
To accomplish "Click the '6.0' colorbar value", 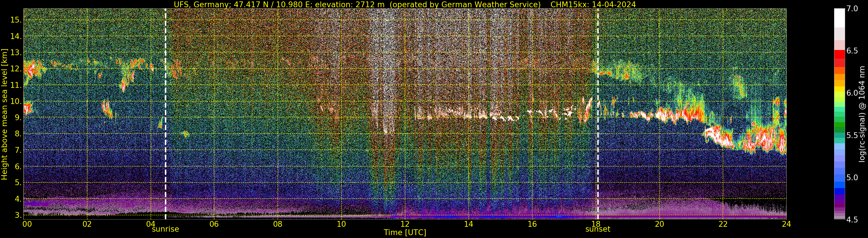I will click(852, 93).
